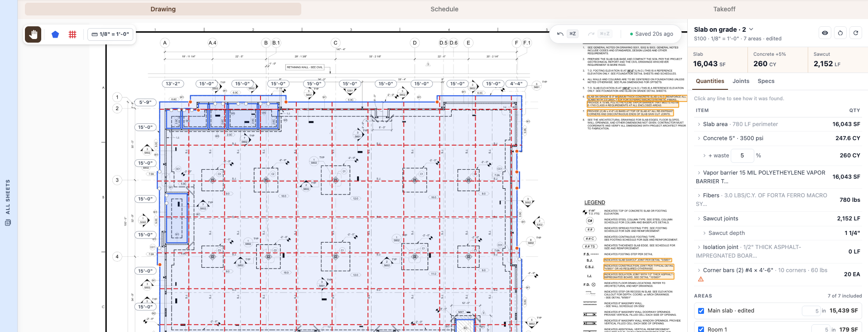Expand the Slab area row
This screenshot has height=332, width=868.
point(778,124)
